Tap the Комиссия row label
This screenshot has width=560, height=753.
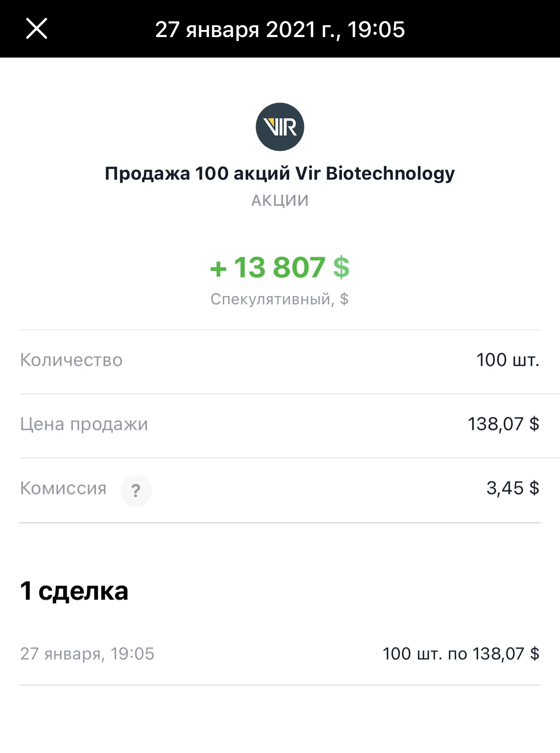point(63,488)
